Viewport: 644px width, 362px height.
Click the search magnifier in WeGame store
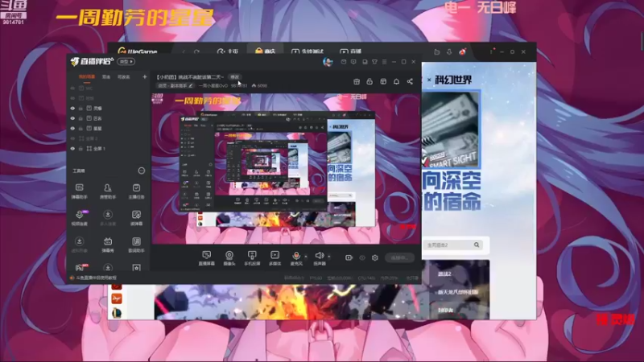point(477,245)
